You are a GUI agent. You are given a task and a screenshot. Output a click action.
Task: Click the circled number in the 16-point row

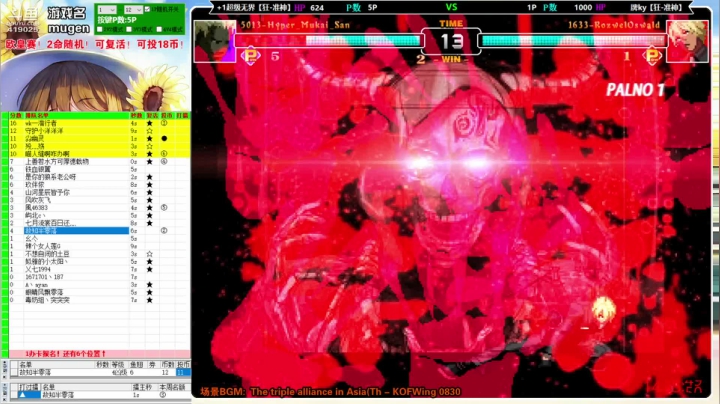(x=164, y=123)
